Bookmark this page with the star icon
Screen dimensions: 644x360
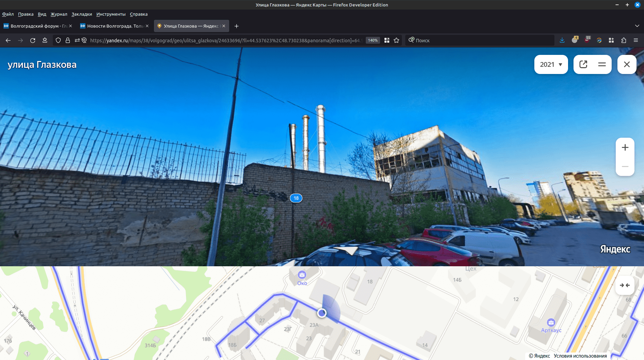pos(396,40)
